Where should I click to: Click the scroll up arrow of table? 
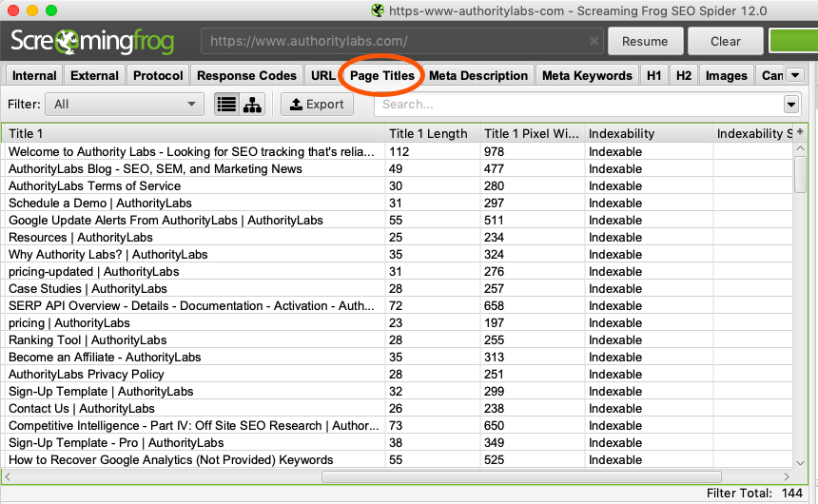(x=800, y=148)
